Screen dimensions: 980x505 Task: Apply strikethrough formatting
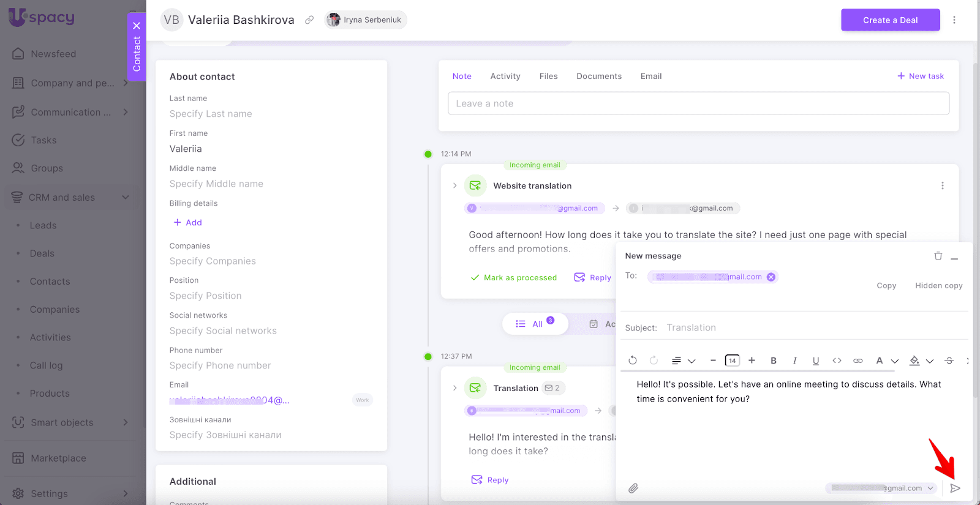[x=949, y=361]
